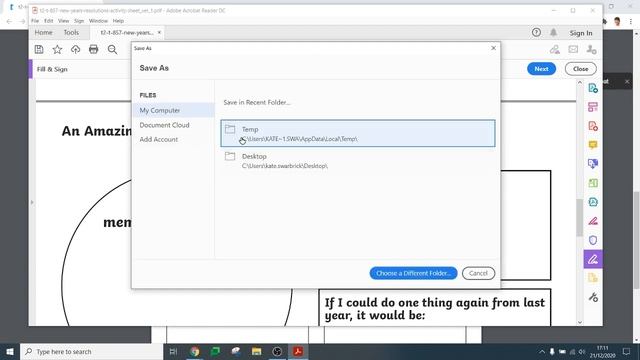Choose the Desktop recent folder
Image resolution: width=640 pixels, height=360 pixels.
(358, 160)
